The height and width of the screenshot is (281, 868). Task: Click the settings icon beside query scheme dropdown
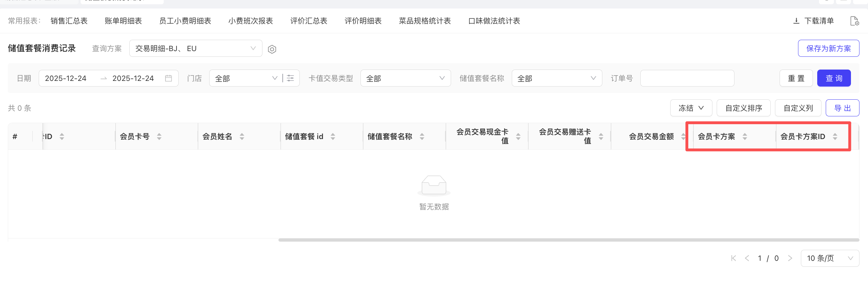272,49
